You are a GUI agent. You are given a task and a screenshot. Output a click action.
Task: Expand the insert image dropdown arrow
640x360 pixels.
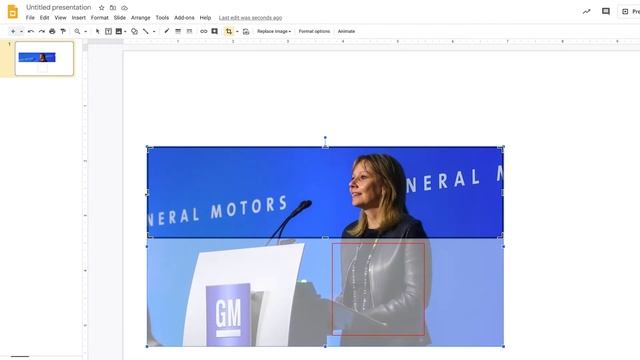[x=125, y=31]
